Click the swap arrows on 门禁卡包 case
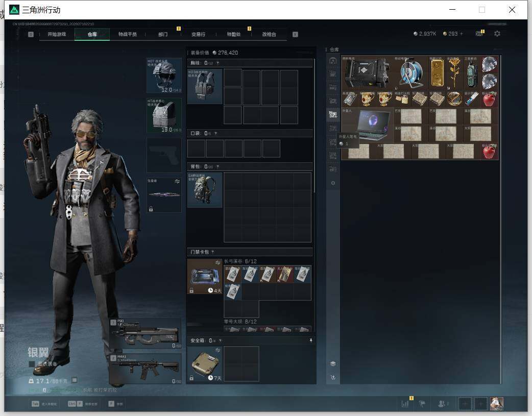Image resolution: width=532 pixels, height=416 pixels. [x=218, y=263]
